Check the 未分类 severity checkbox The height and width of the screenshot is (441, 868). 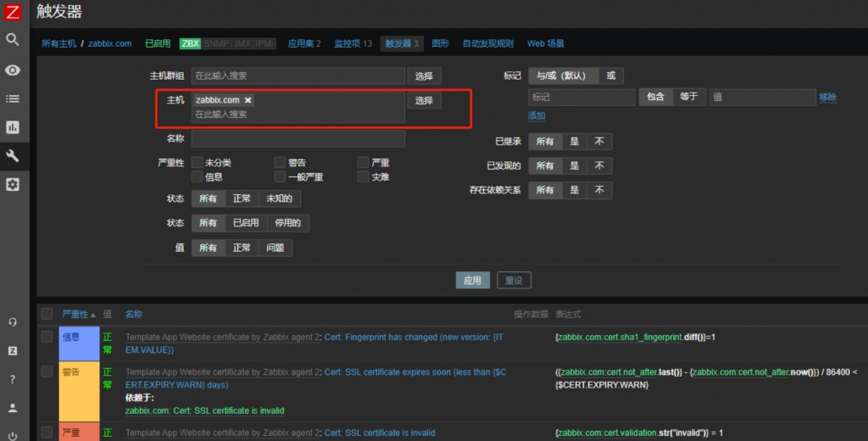click(x=197, y=162)
